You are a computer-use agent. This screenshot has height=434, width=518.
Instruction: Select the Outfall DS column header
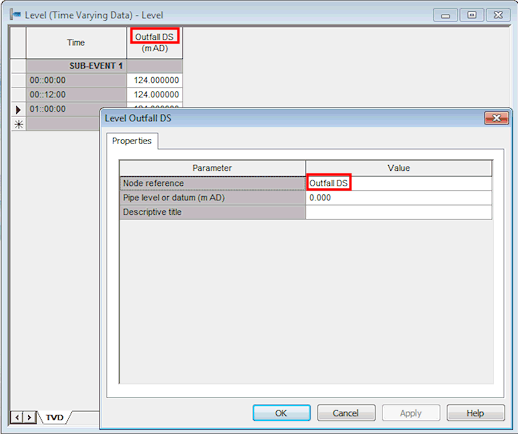click(x=155, y=42)
